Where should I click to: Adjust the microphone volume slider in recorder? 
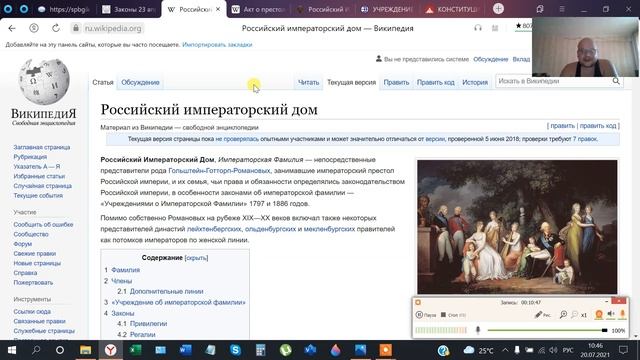pyautogui.click(x=547, y=330)
